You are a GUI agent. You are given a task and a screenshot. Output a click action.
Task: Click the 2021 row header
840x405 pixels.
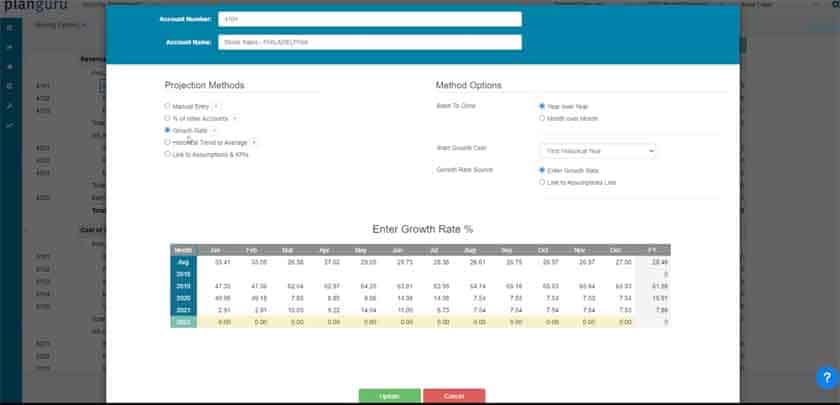coord(183,310)
